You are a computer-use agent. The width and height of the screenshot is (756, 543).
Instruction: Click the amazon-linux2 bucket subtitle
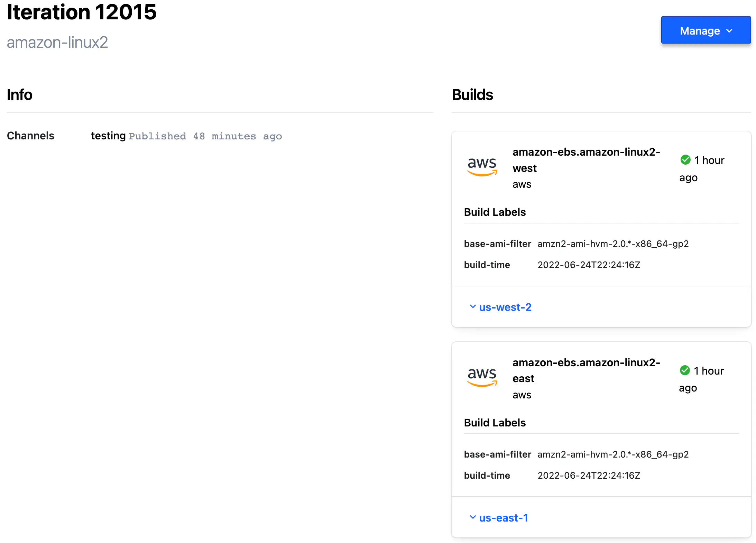57,43
